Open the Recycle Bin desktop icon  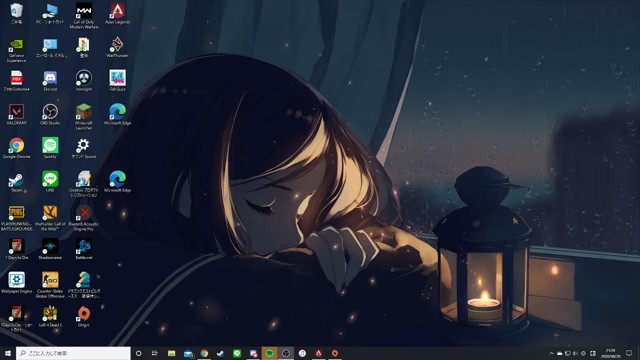(x=16, y=13)
